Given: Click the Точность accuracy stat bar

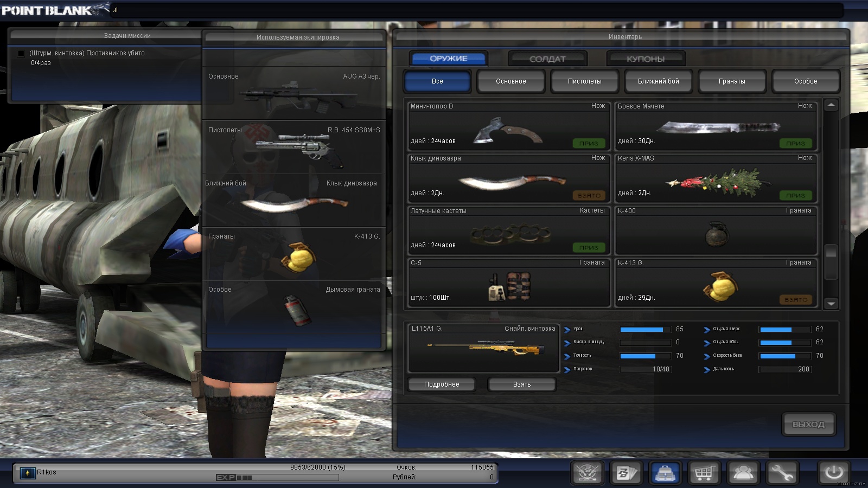Looking at the screenshot, I should click(646, 356).
